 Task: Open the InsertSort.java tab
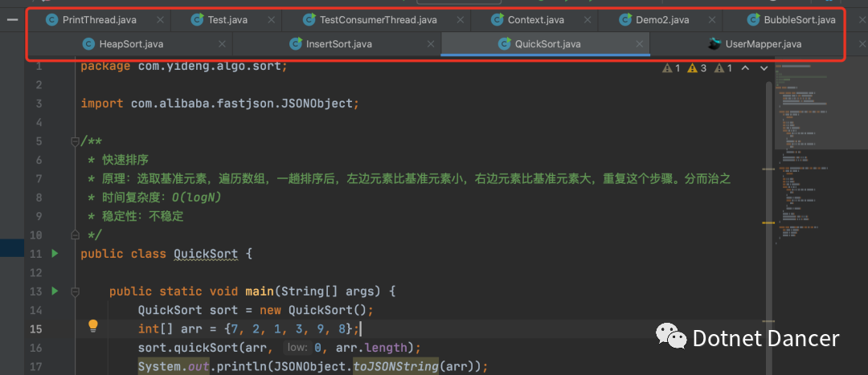(339, 43)
